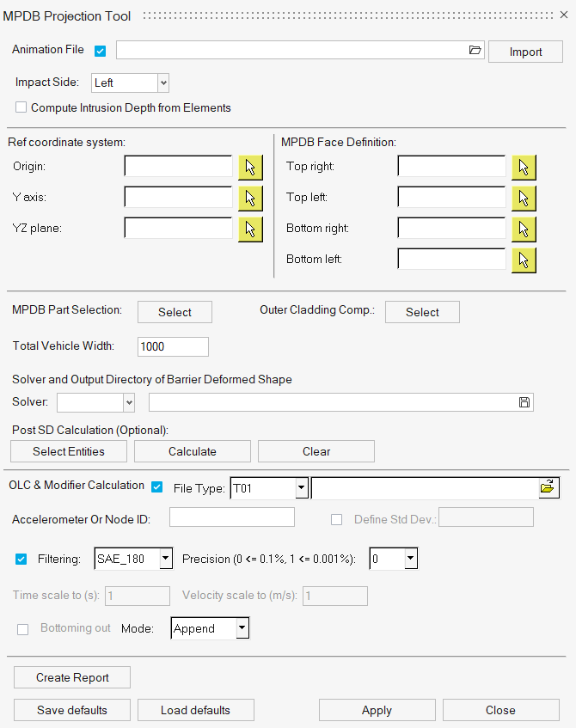Click the YZ plane picker icon
576x728 pixels.
250,229
